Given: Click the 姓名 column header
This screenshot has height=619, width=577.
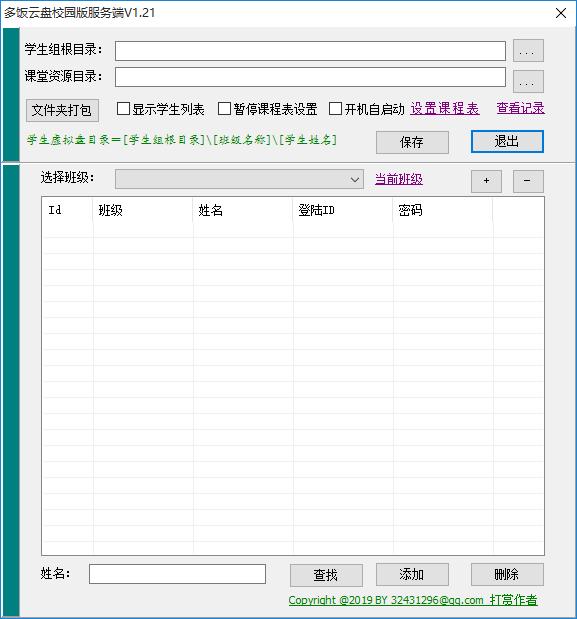Looking at the screenshot, I should (x=243, y=210).
